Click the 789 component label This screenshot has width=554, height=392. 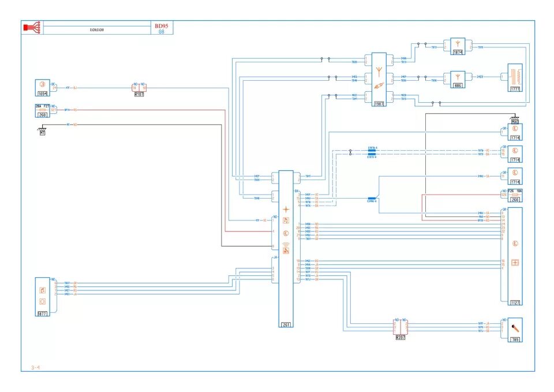[x=515, y=339]
